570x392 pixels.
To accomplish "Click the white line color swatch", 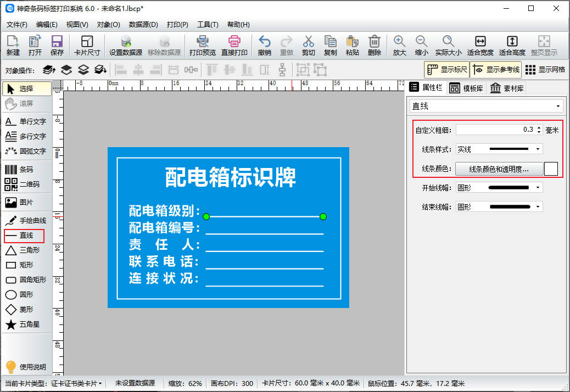I will [551, 169].
